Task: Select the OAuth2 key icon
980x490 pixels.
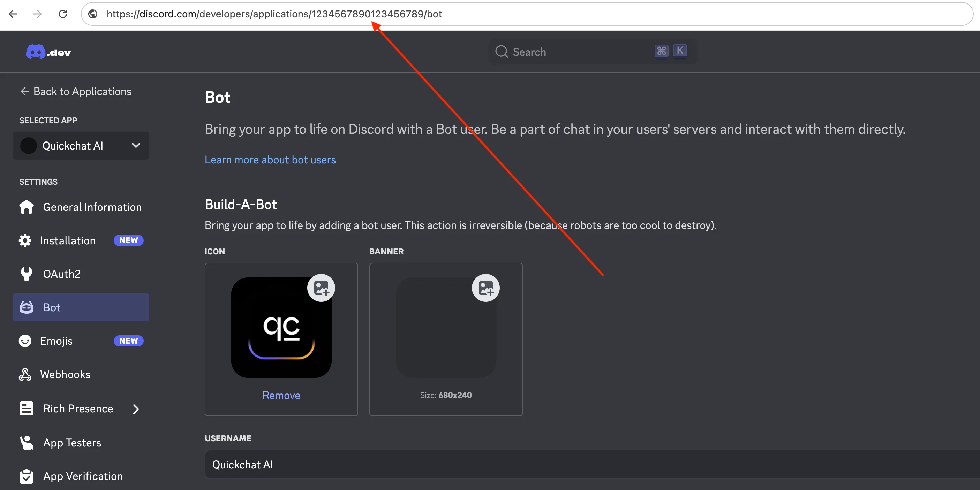Action: point(25,274)
